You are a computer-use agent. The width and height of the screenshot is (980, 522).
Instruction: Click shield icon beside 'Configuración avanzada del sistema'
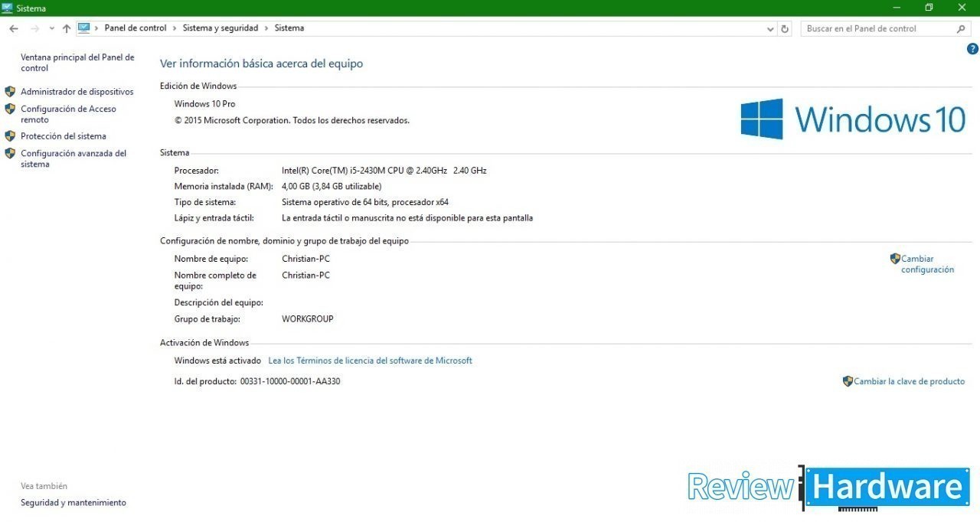10,153
